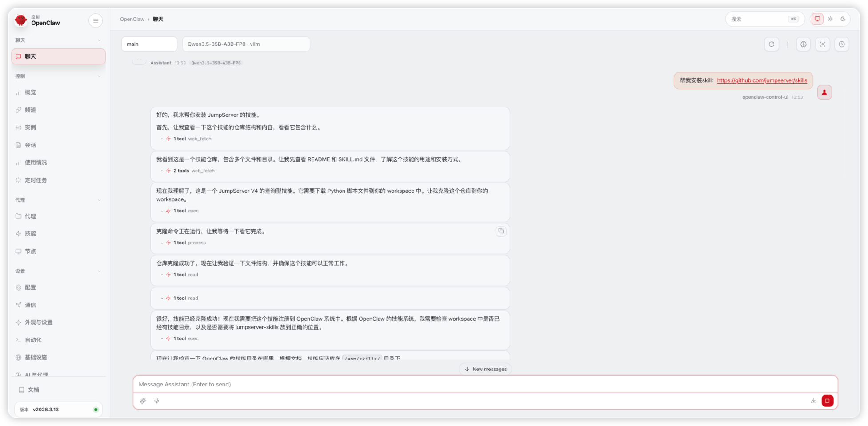Toggle the brain thinking-mode button

coord(804,44)
